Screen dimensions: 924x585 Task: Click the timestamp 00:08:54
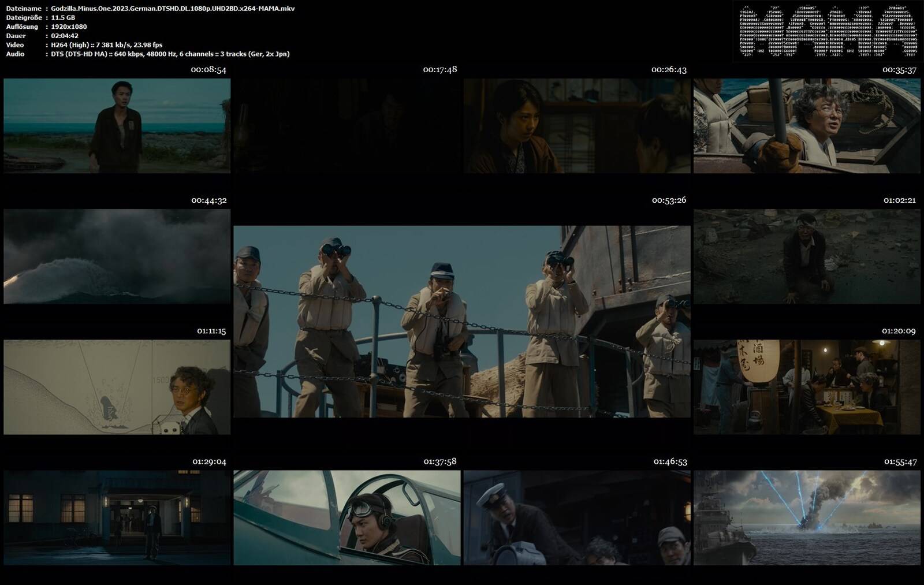point(208,70)
